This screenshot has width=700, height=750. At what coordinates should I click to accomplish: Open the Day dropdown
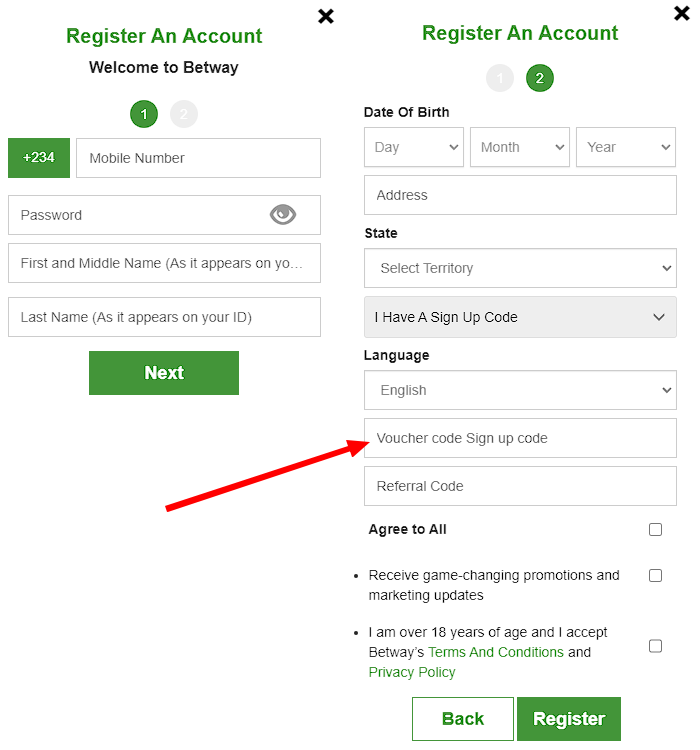click(414, 147)
